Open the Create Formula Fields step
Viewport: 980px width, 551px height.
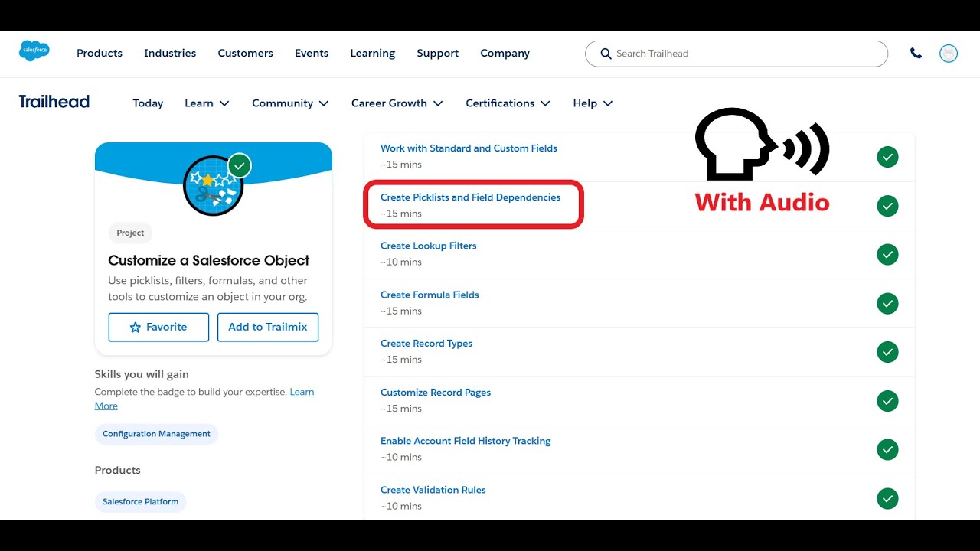pyautogui.click(x=430, y=295)
